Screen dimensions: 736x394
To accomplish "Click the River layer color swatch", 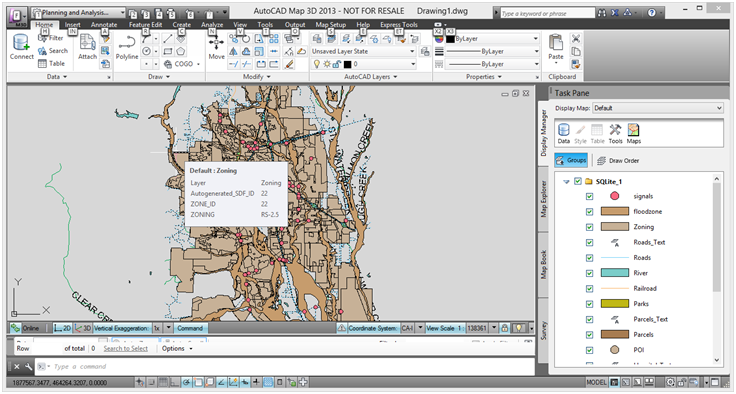I will pos(614,273).
